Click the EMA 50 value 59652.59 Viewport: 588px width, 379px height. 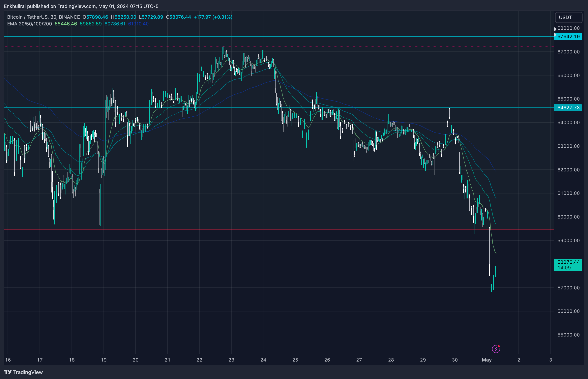click(x=91, y=24)
